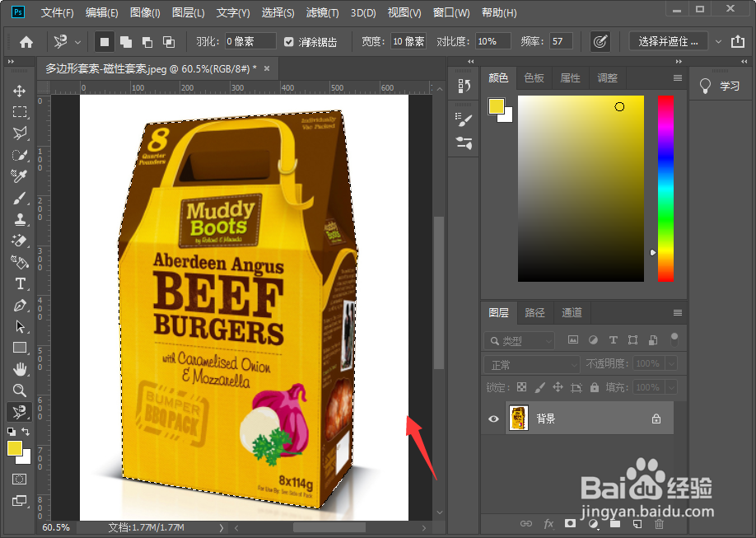Click the hue spectrum slider
The image size is (756, 538).
pyautogui.click(x=665, y=188)
